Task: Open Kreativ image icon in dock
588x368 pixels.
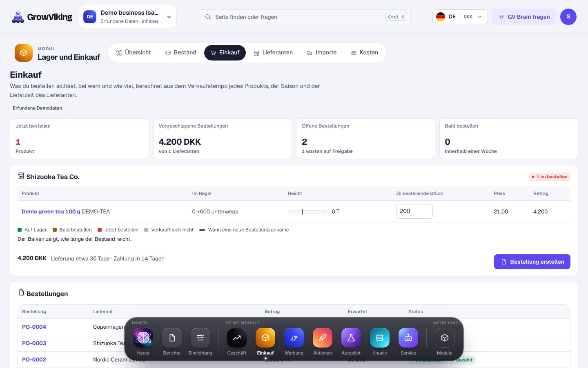Action: click(380, 338)
